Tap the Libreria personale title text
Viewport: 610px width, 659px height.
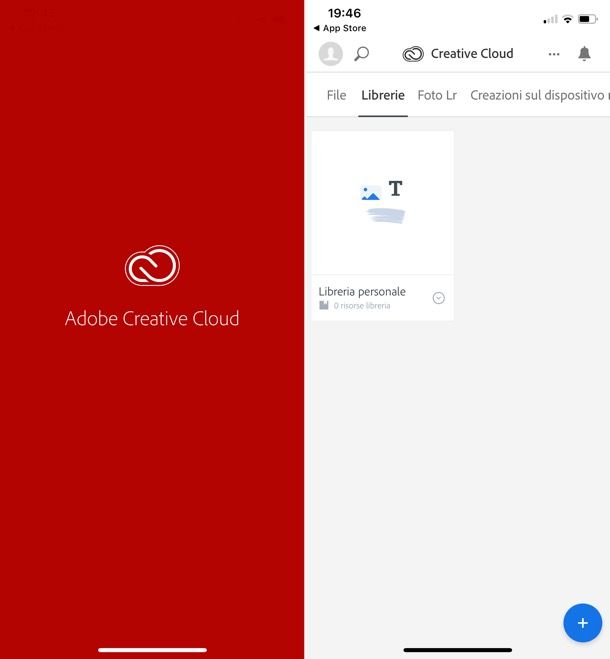pos(362,291)
